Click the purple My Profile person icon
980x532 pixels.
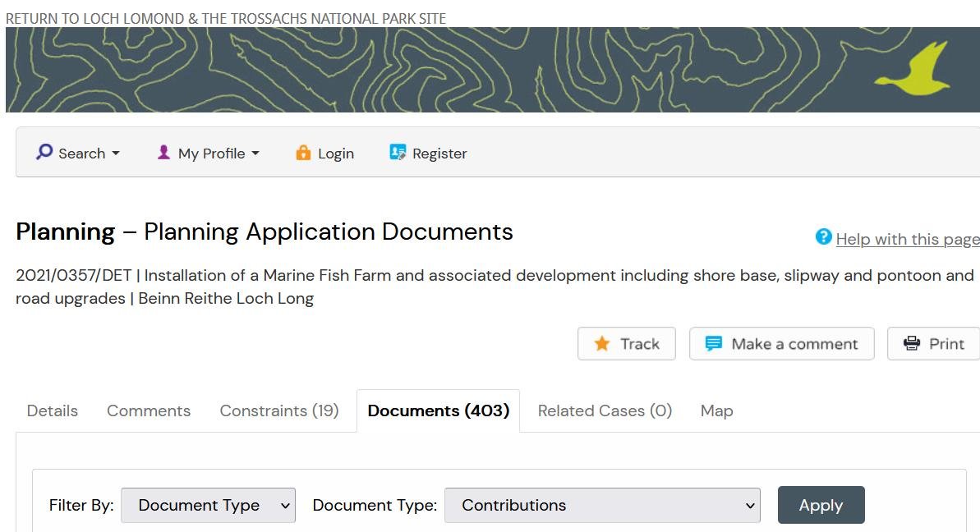163,153
